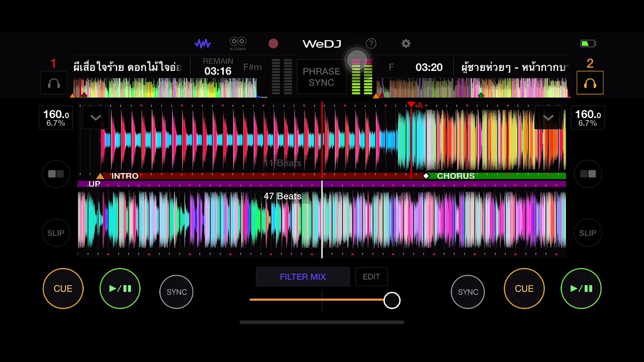Select deck 2 key F
This screenshot has height=362, width=644.
tap(391, 67)
